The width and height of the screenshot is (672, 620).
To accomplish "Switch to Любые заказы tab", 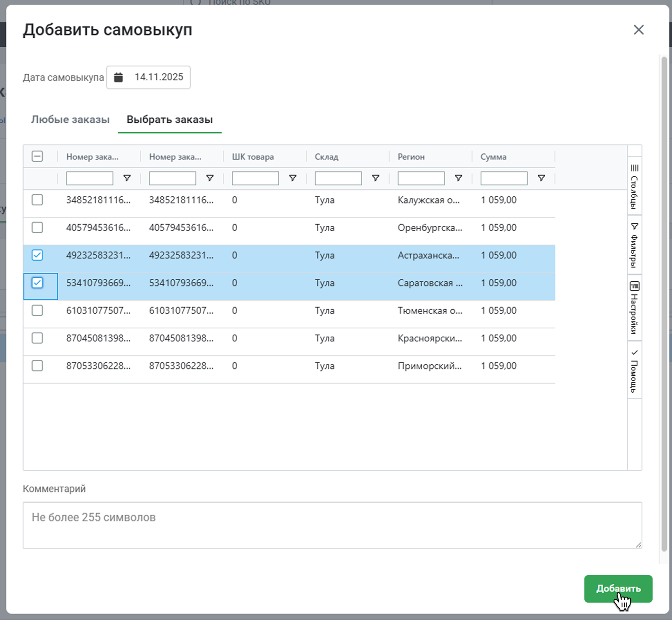I will pos(70,120).
